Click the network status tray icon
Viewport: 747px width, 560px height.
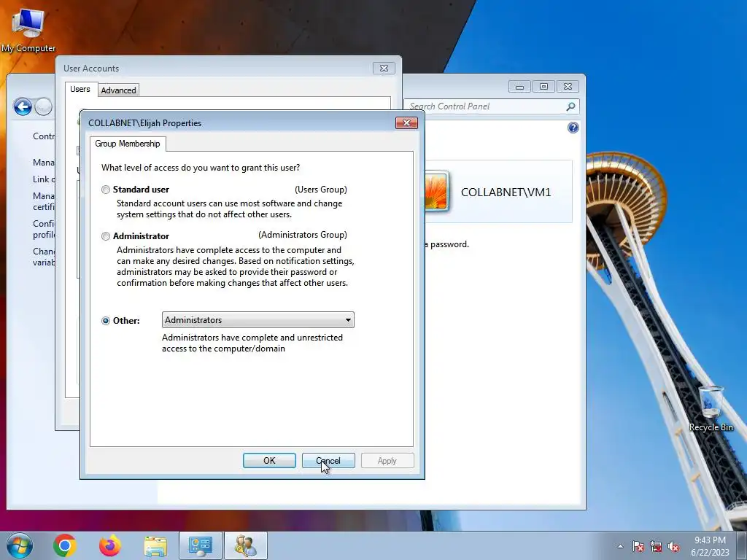656,547
